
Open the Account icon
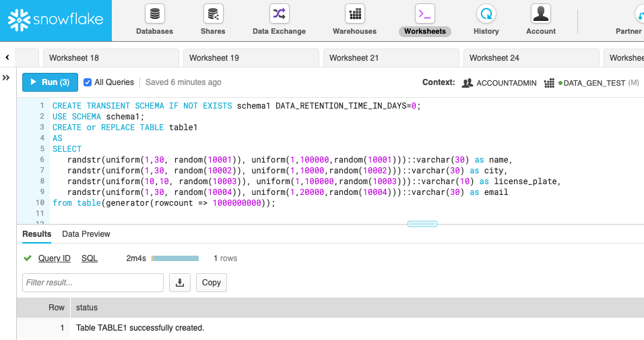click(540, 14)
